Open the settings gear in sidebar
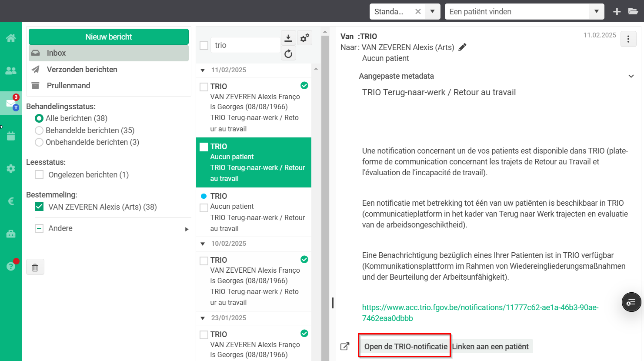 pyautogui.click(x=11, y=168)
